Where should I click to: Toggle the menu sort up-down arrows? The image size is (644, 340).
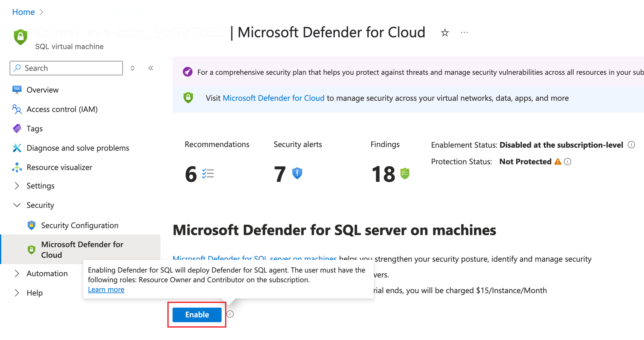(132, 68)
